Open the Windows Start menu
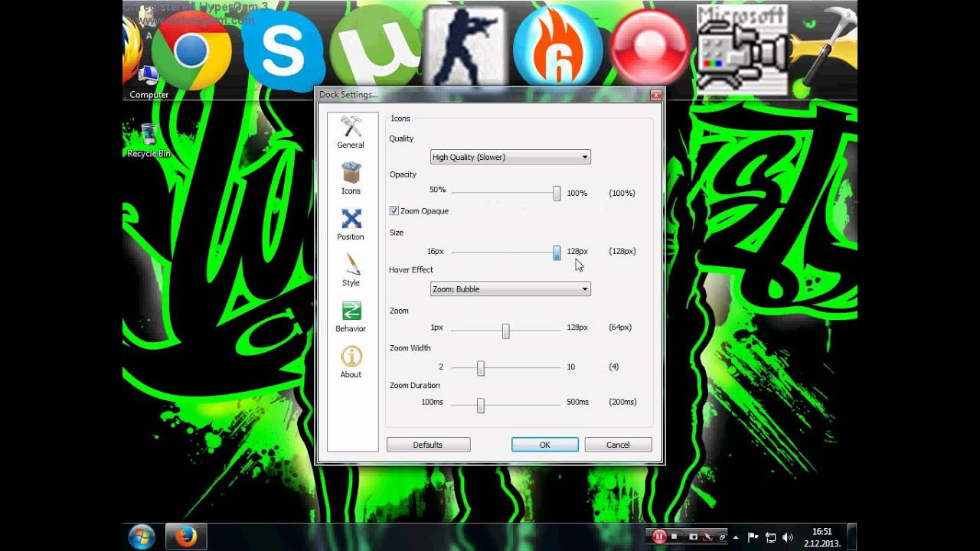This screenshot has height=551, width=980. (142, 536)
